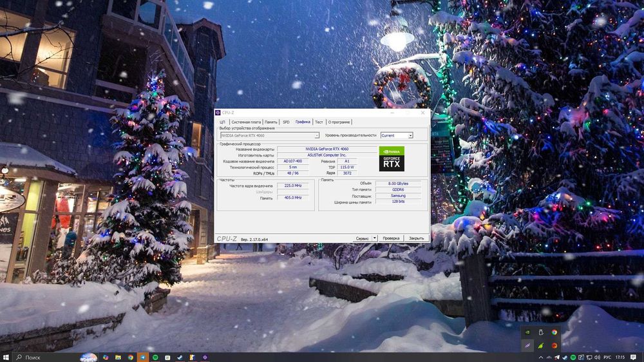The height and width of the screenshot is (362, 644).
Task: Click the 128 bits bus width value
Action: [x=398, y=202]
